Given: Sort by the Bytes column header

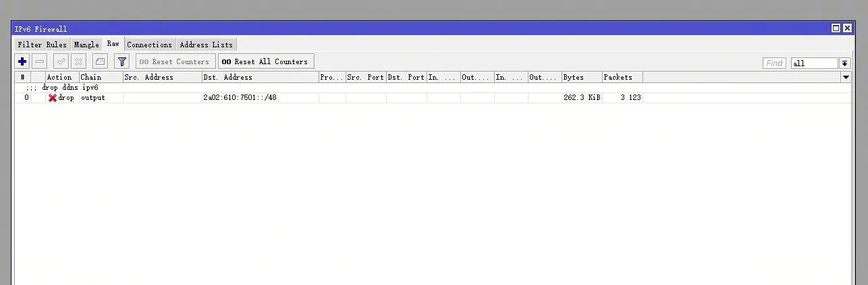Looking at the screenshot, I should point(581,78).
